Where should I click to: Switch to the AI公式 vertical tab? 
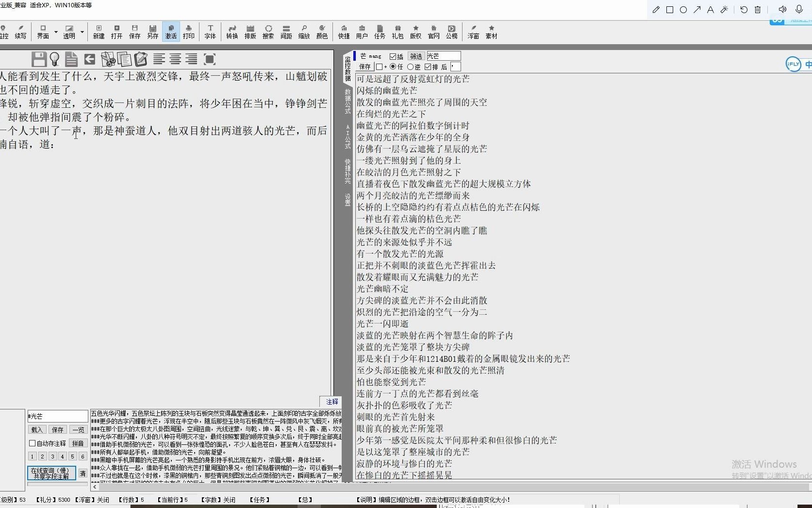tap(348, 136)
